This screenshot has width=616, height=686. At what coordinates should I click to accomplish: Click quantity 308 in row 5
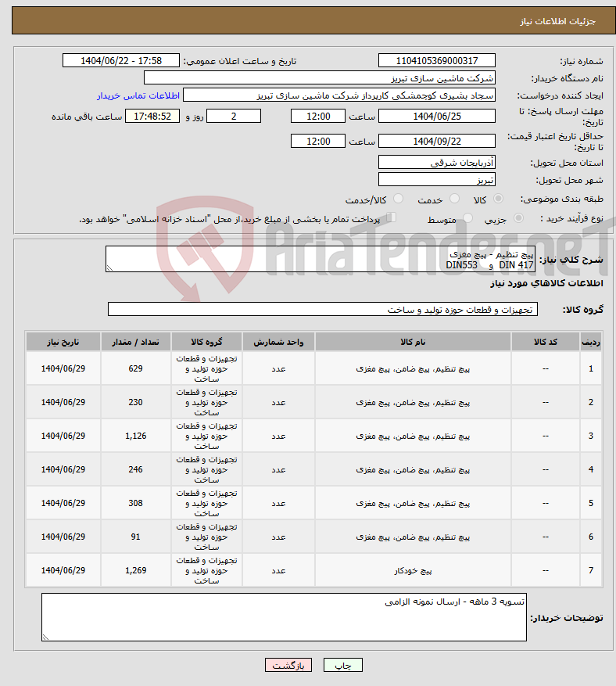pyautogui.click(x=135, y=504)
